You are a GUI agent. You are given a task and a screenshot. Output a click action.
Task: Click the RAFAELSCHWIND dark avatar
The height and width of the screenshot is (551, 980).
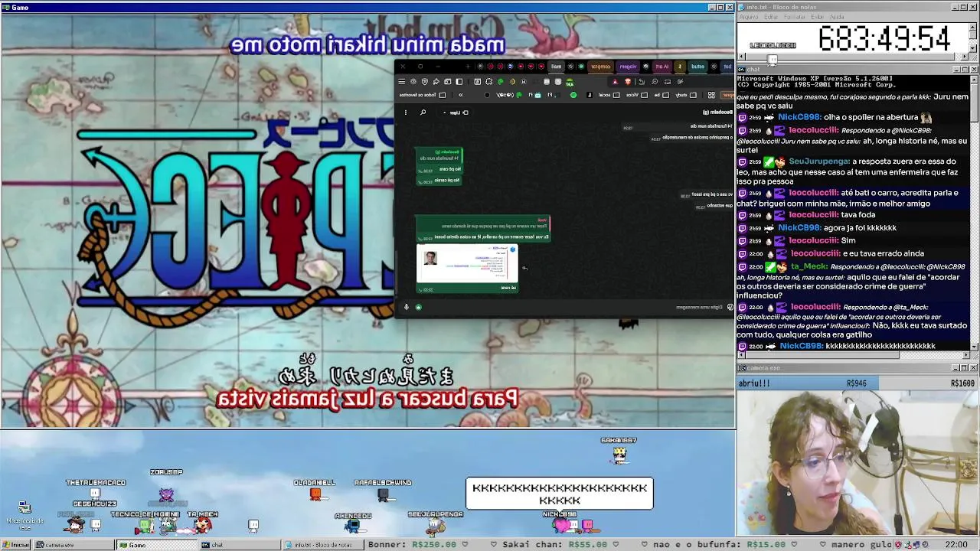[x=384, y=495]
